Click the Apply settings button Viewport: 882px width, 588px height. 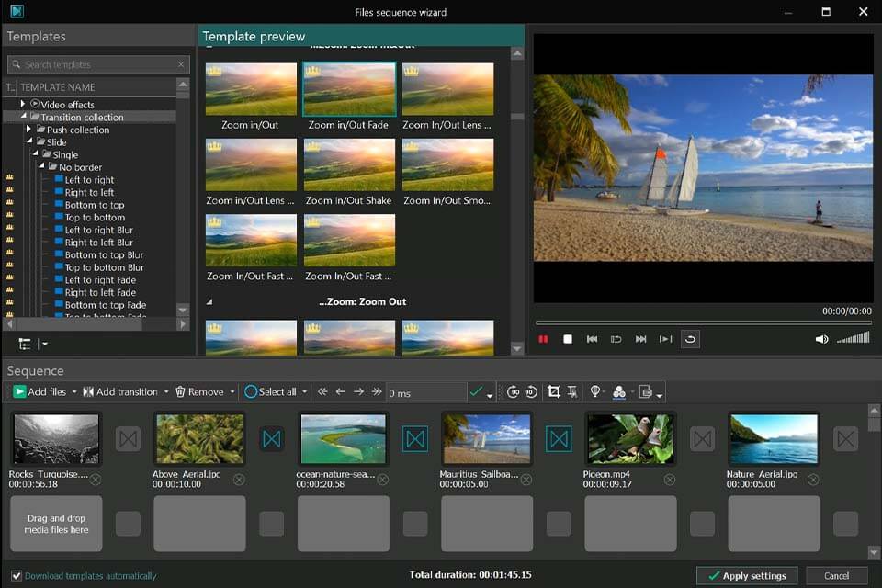click(747, 576)
